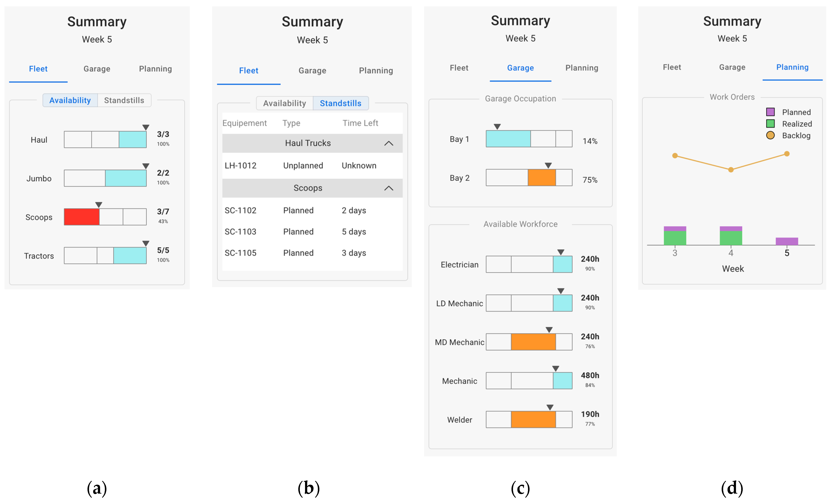Image resolution: width=830 pixels, height=504 pixels.
Task: Click the week 4 Backlog data point
Action: coord(731,170)
